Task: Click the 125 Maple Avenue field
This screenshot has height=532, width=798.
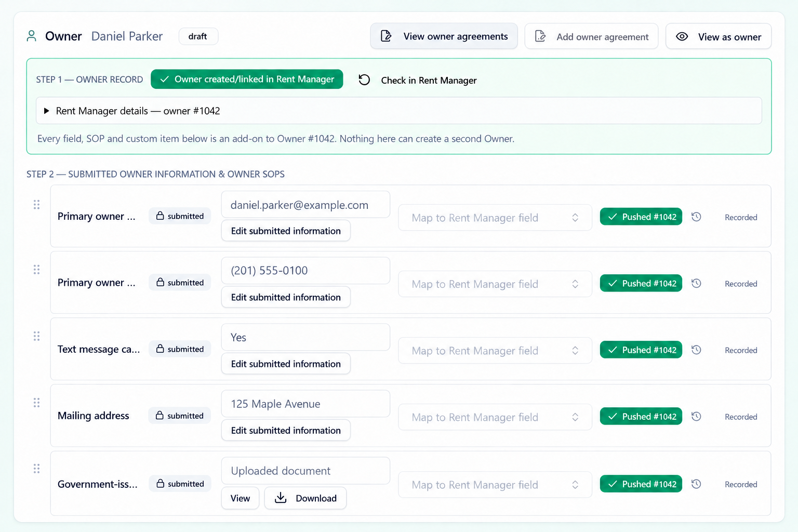Action: (x=305, y=404)
